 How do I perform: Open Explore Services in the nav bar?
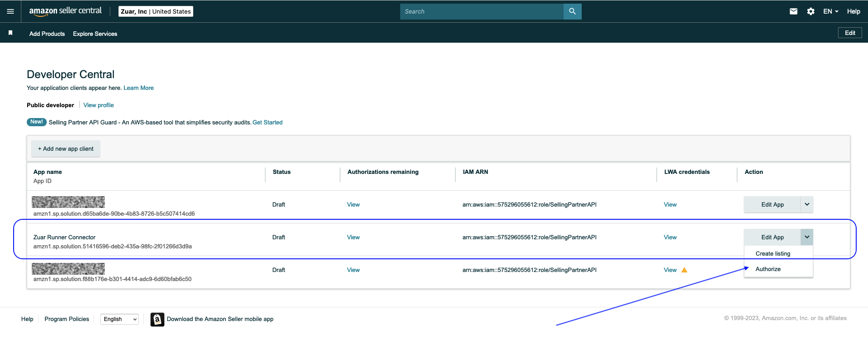click(x=95, y=34)
